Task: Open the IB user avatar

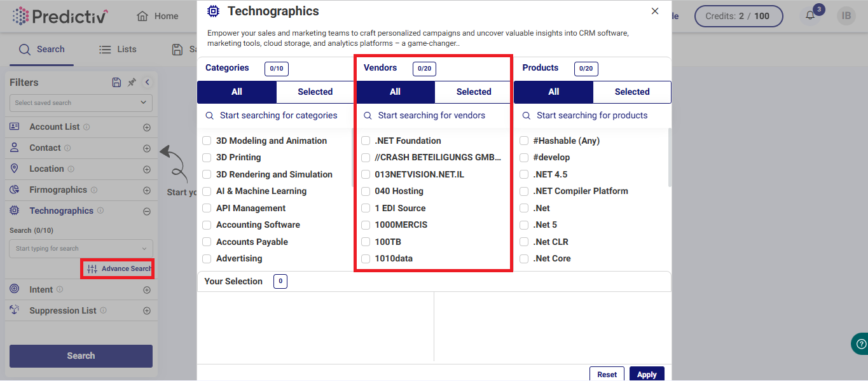Action: pos(846,16)
